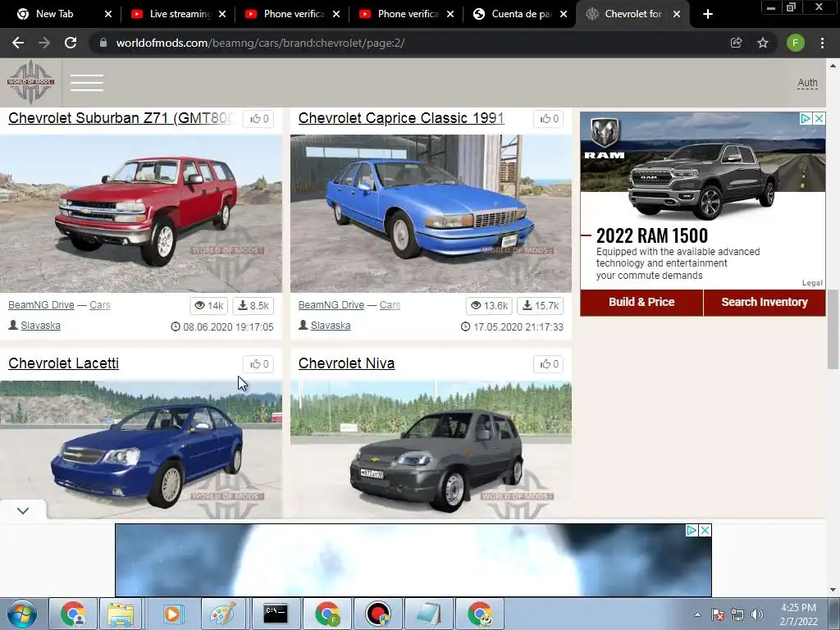The image size is (840, 630).
Task: Click the Cars category link under Caprice
Action: [390, 305]
